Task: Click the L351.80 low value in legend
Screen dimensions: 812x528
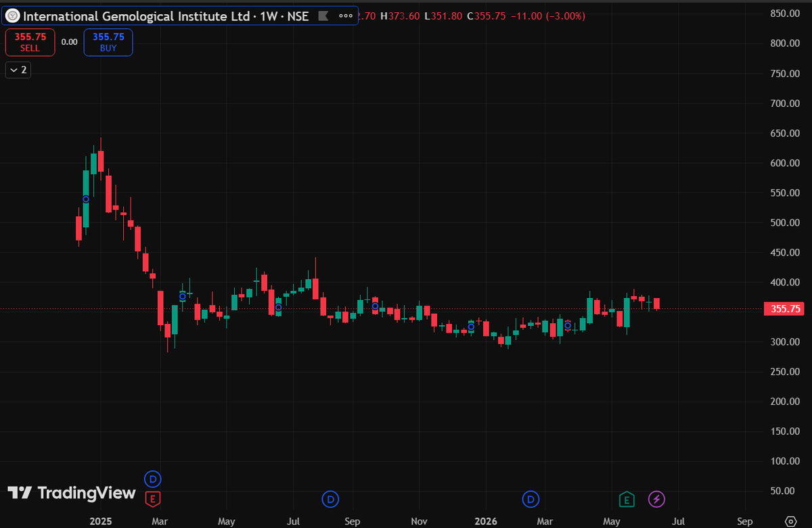Action: click(x=445, y=16)
